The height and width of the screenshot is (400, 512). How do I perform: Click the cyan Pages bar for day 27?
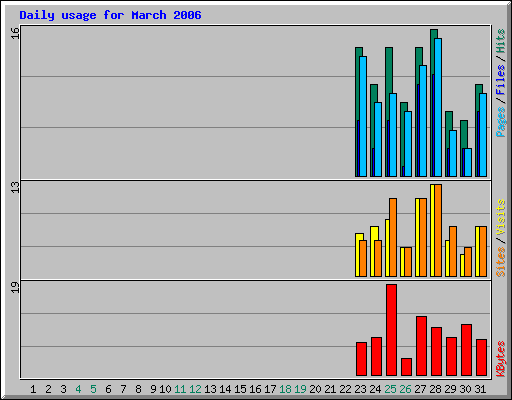423,121
